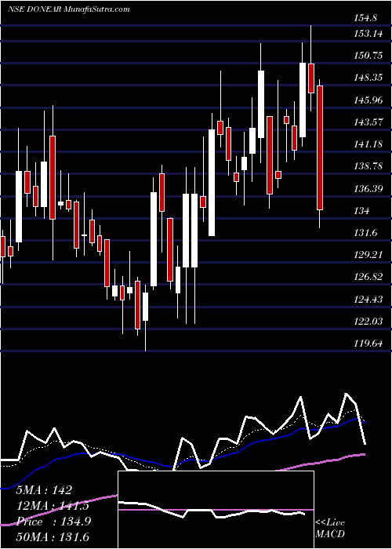Click the 145.96 price axis label
This screenshot has height=549, width=392.
(x=368, y=100)
